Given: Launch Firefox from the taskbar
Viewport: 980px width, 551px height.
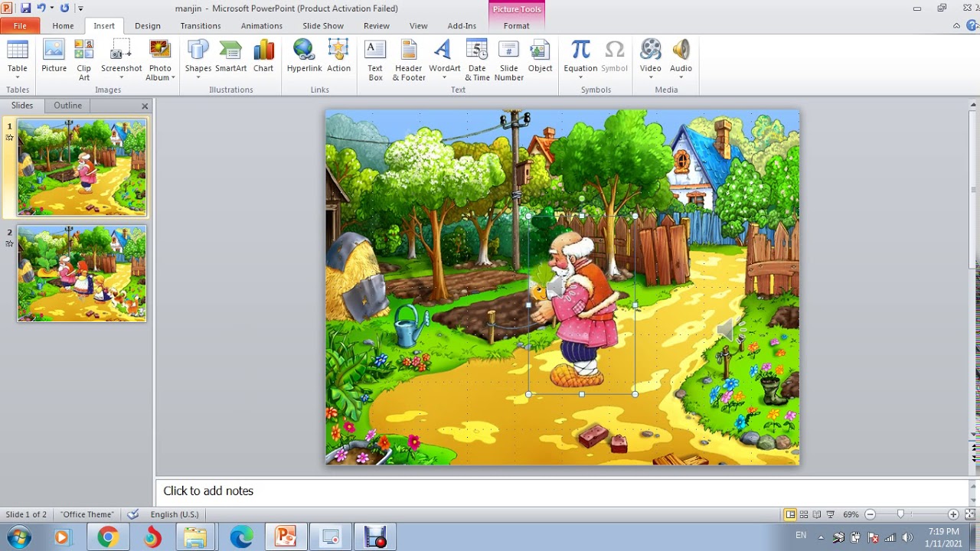Looking at the screenshot, I should (x=152, y=537).
